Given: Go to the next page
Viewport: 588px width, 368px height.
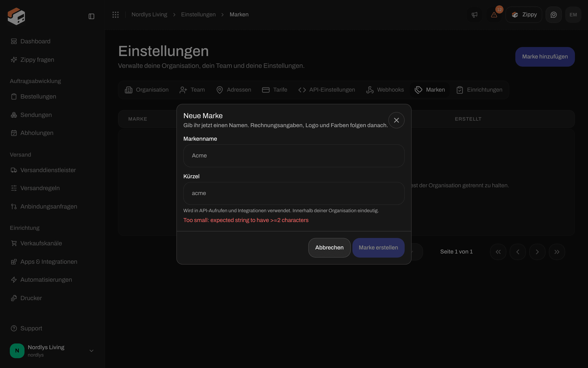Looking at the screenshot, I should (537, 252).
